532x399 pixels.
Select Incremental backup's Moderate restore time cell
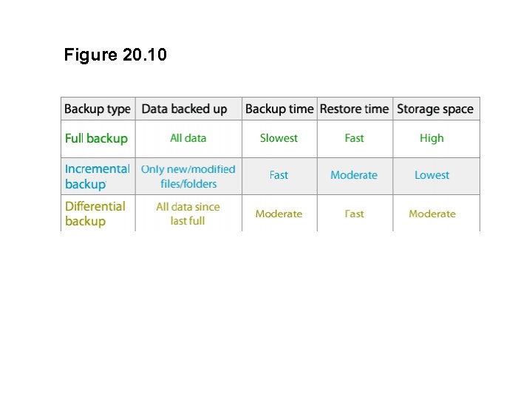[354, 176]
